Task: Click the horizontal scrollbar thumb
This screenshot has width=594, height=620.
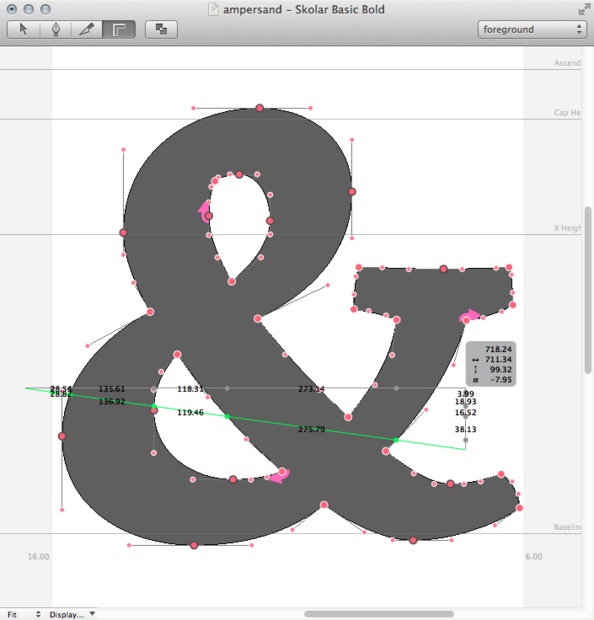Action: click(x=379, y=614)
